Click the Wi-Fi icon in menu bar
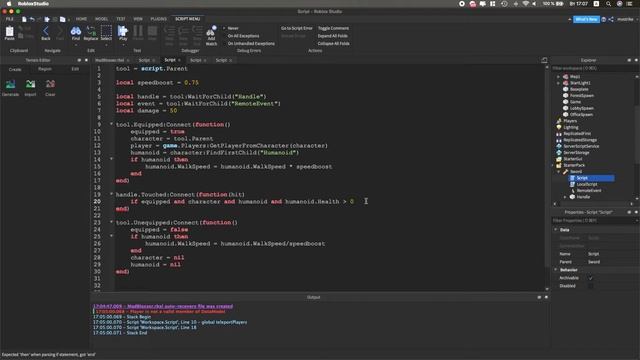 coord(526,4)
